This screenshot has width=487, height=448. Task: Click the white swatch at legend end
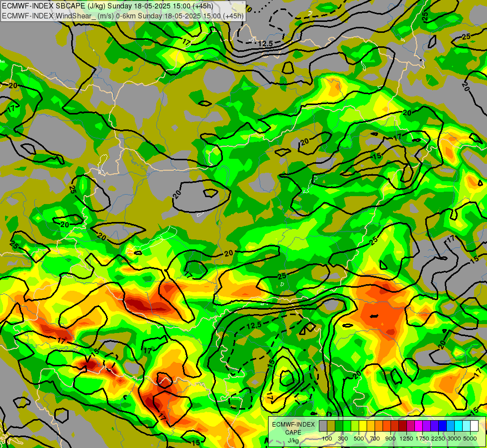click(x=474, y=426)
